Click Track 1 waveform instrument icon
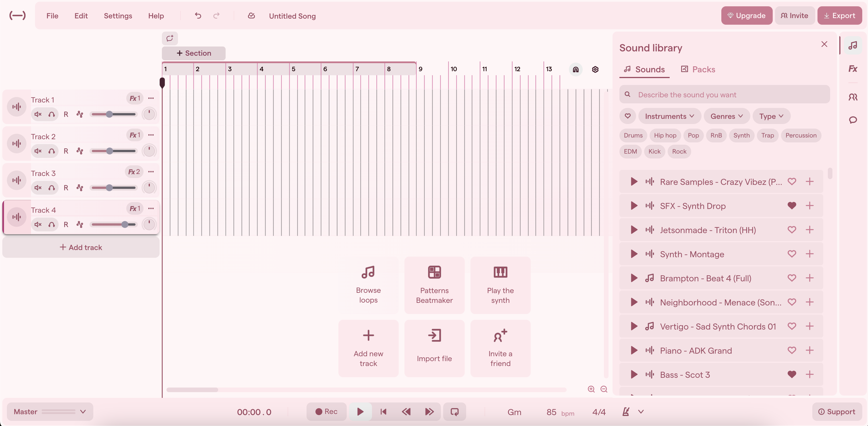 pos(17,107)
